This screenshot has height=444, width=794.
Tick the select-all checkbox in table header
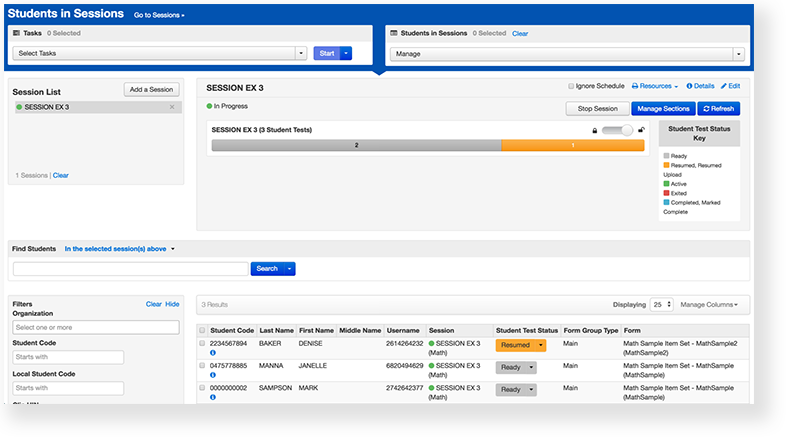[202, 330]
